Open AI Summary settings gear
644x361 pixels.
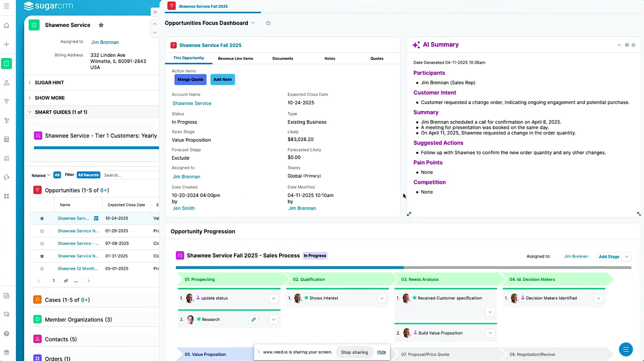633,45
